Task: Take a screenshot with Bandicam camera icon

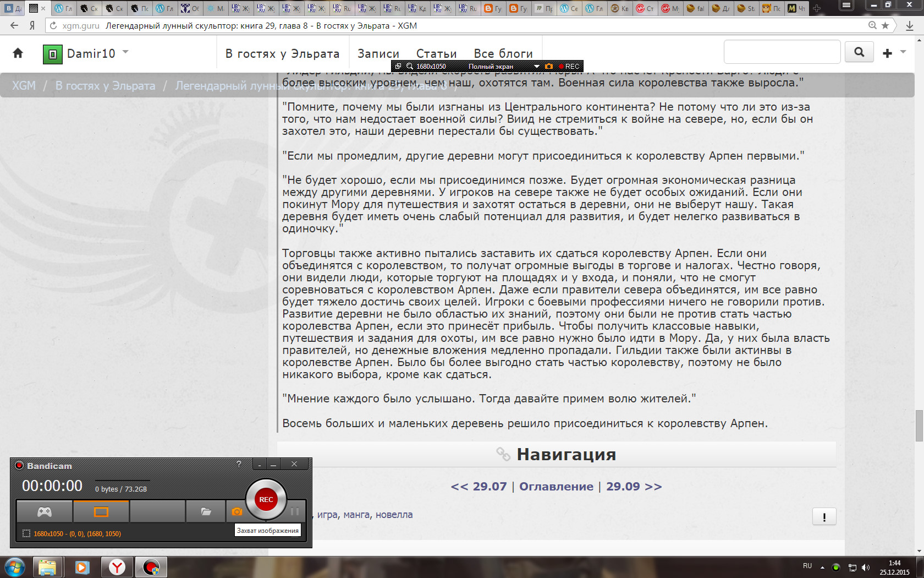Action: pos(237,512)
